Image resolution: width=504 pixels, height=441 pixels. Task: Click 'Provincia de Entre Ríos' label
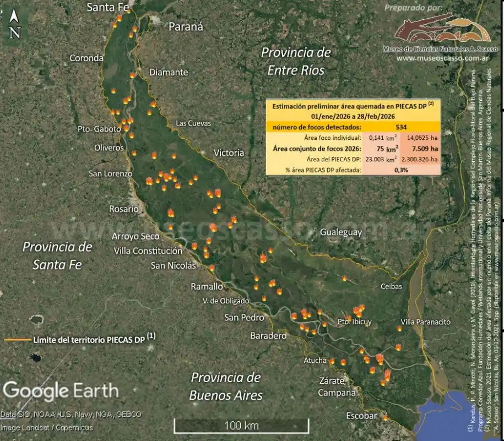point(296,61)
